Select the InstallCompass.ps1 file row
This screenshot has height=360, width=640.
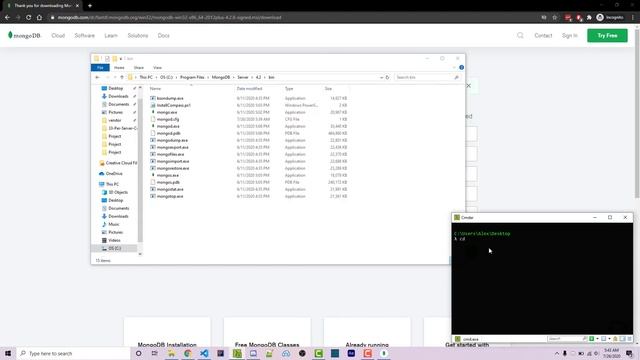248,105
